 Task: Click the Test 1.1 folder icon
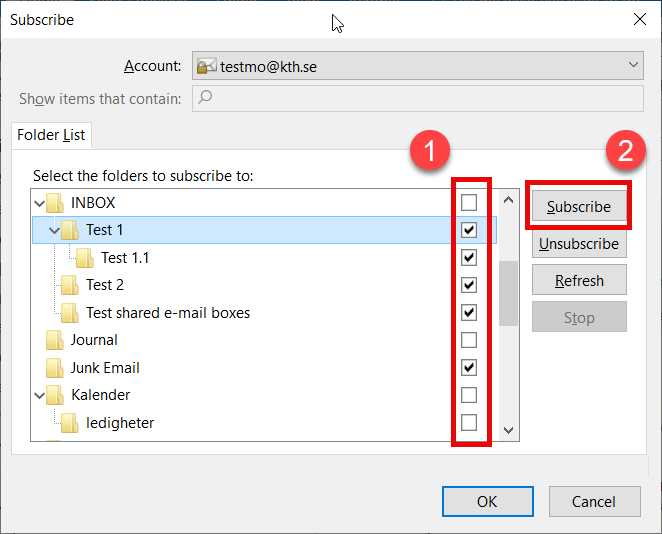click(x=85, y=258)
